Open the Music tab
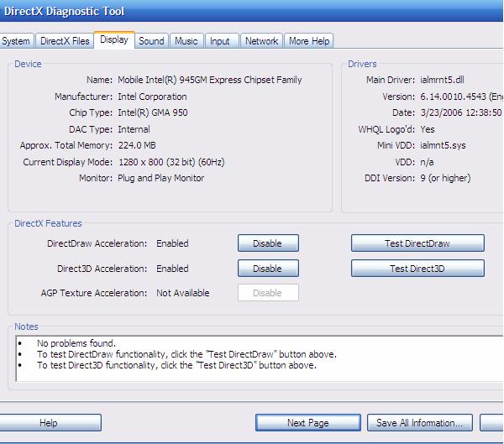Viewport: 504px width, 444px height. tap(186, 41)
